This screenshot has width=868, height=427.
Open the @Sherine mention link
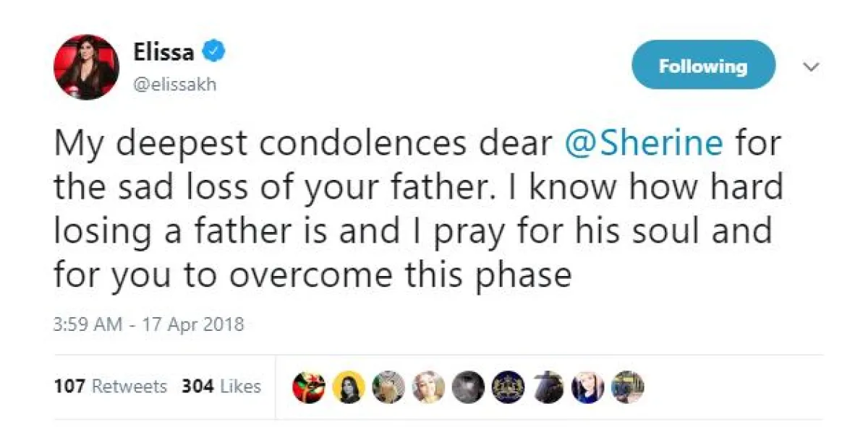(642, 145)
